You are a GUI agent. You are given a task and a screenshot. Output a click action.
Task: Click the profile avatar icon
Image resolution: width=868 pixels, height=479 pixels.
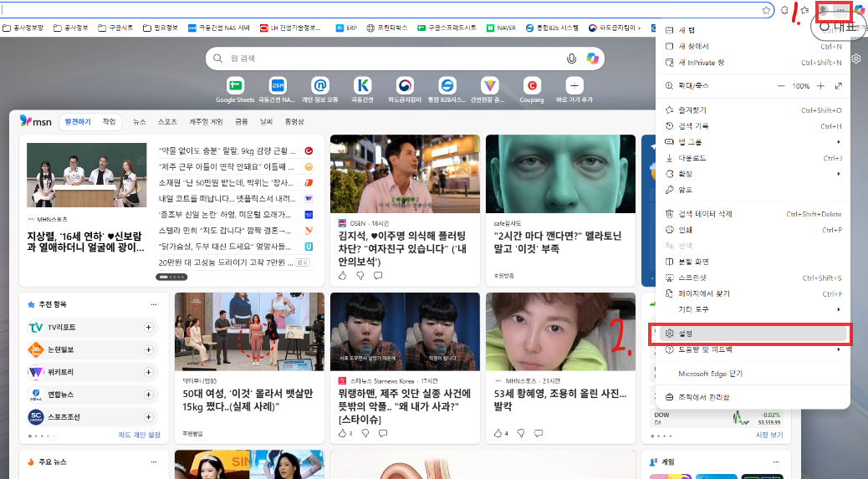click(x=823, y=10)
